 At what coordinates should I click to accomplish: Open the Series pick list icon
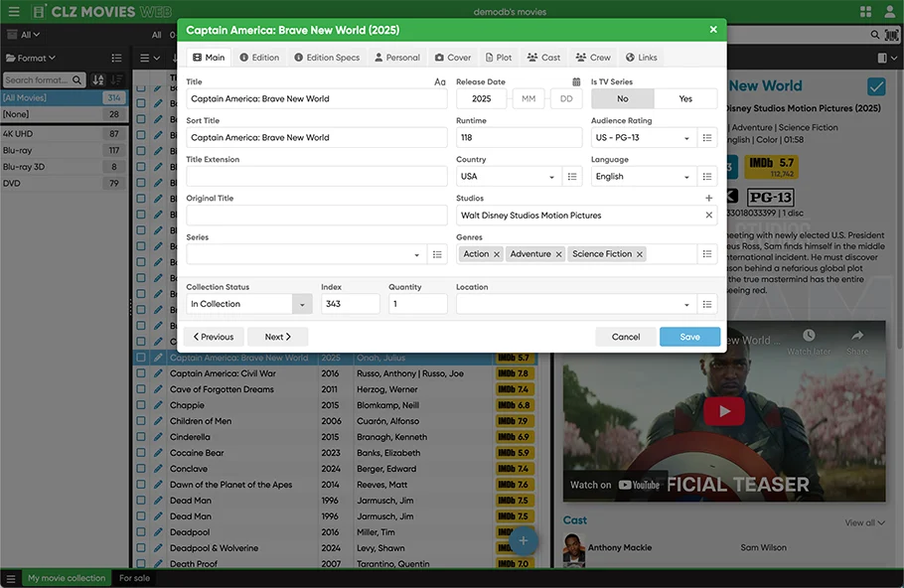coord(437,254)
